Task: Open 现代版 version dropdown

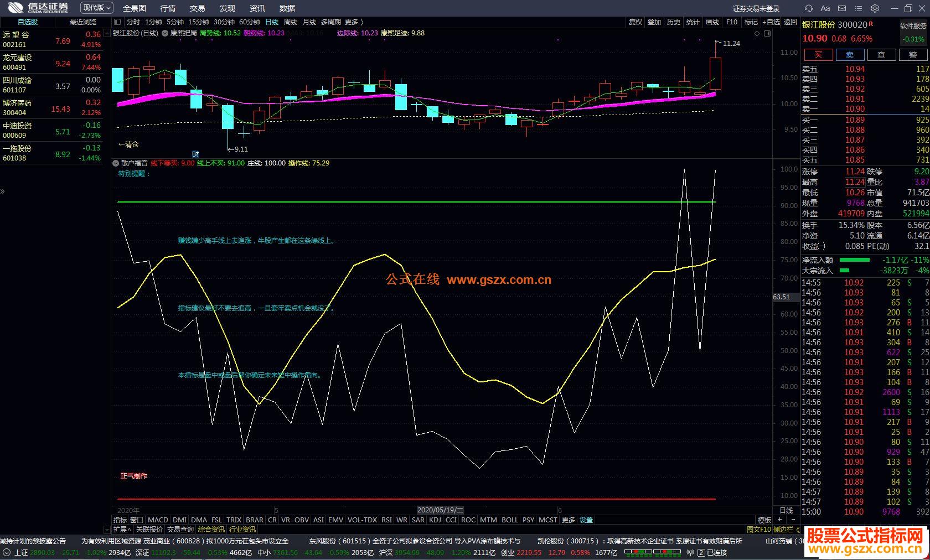Action: [x=97, y=8]
